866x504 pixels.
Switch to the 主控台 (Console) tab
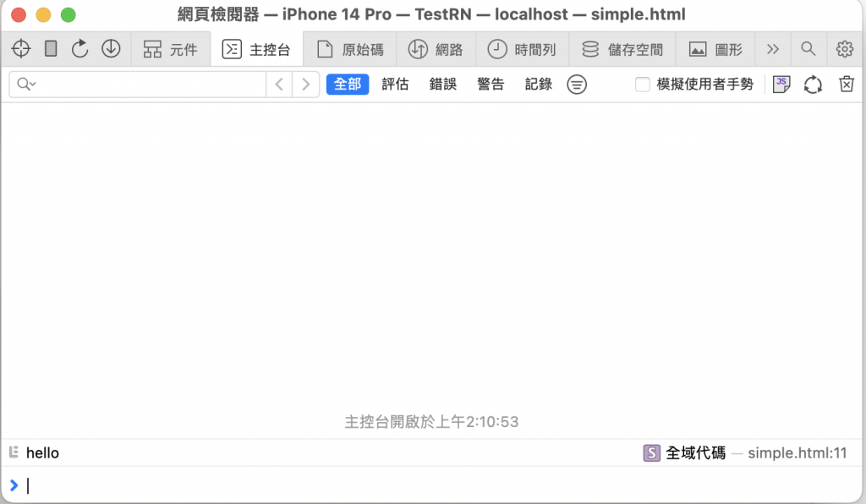click(257, 50)
